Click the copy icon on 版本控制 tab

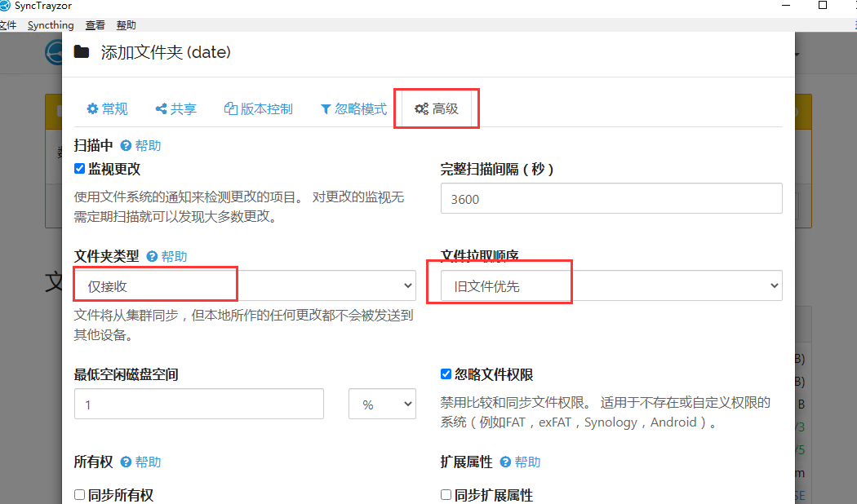[x=230, y=109]
